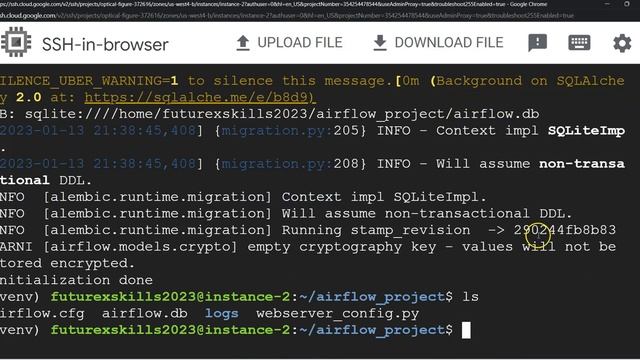Maximize the Chrome window
Image resolution: width=640 pixels, height=360 pixels.
(x=627, y=4)
